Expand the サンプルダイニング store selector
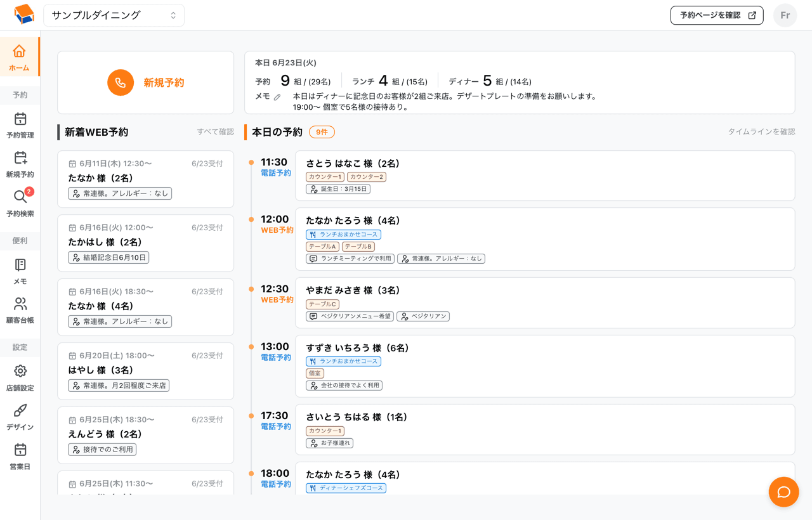The image size is (812, 520). click(114, 15)
